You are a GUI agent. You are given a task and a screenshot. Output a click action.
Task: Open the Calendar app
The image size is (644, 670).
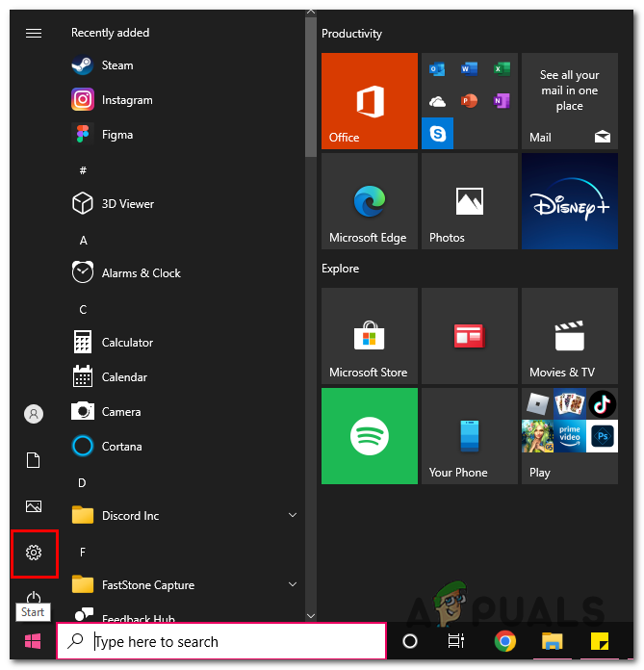110,377
